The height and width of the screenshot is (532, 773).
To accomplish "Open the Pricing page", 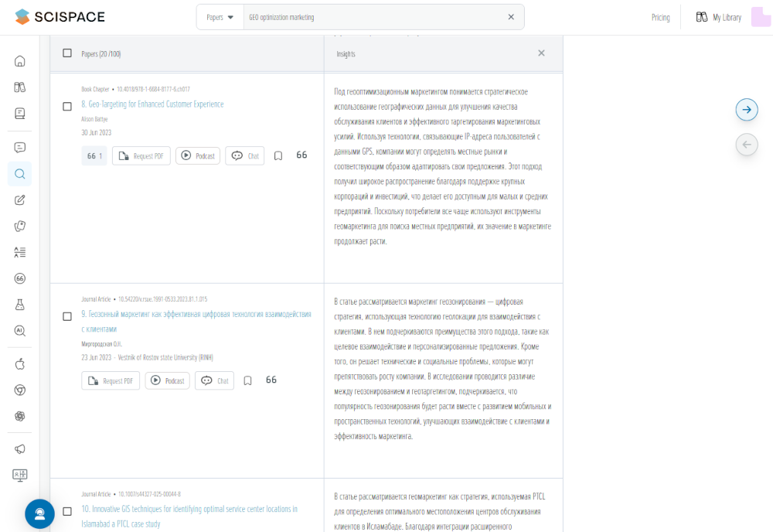I will coord(661,17).
